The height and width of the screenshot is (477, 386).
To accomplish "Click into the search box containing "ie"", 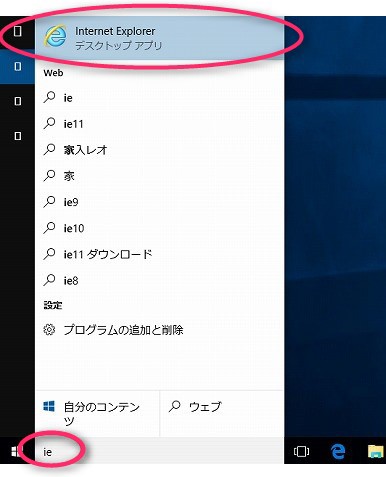I will coord(159,452).
